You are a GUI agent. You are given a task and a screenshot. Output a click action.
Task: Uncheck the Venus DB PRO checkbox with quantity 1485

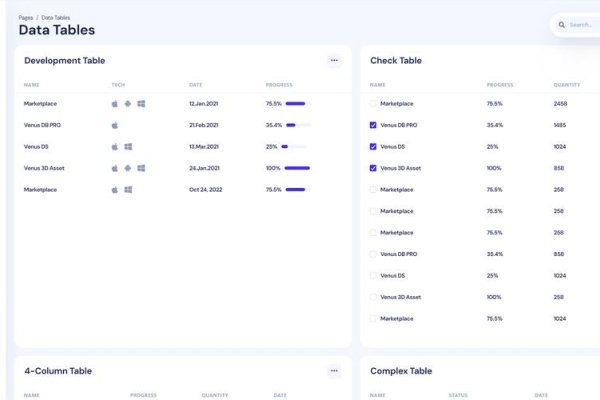click(x=373, y=125)
